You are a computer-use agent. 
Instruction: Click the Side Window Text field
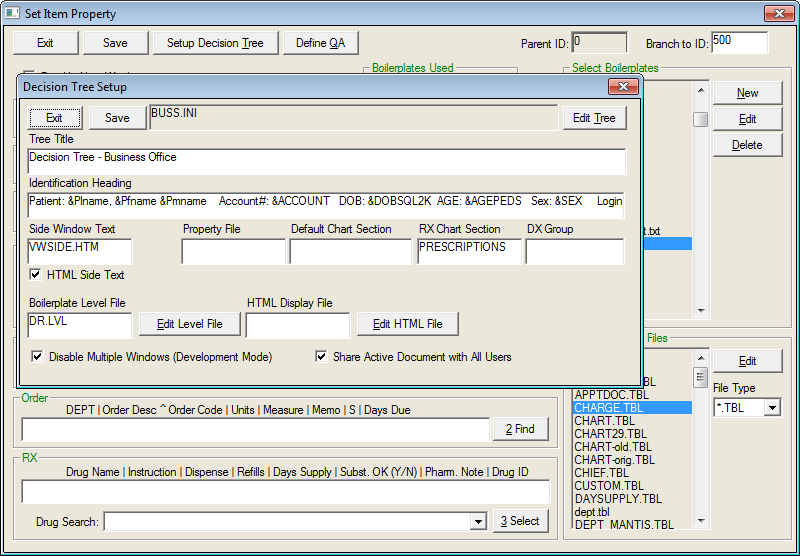79,252
